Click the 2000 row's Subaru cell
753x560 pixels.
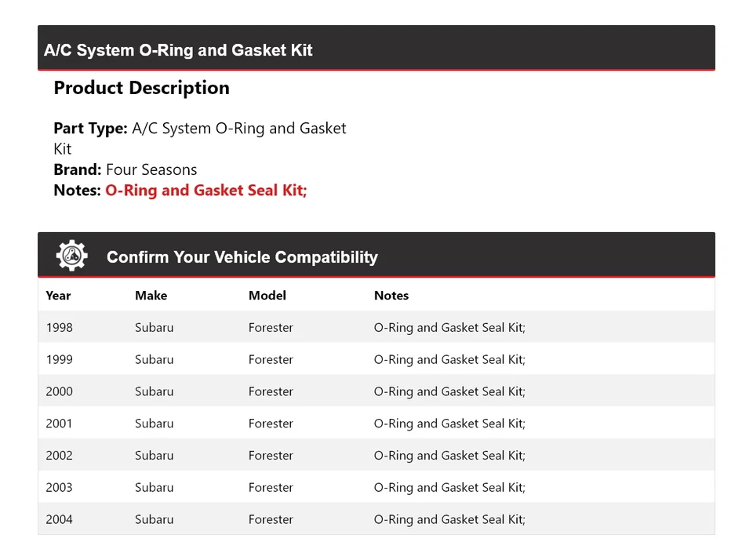point(155,392)
